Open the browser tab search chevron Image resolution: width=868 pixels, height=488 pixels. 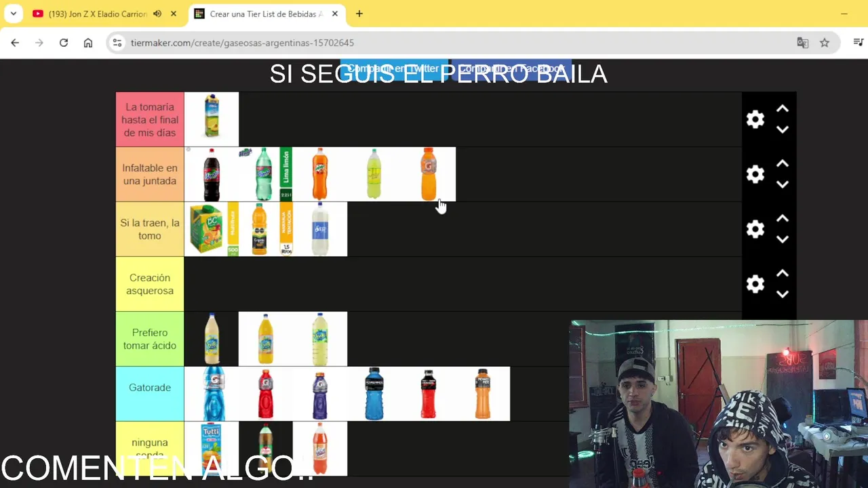[x=13, y=14]
